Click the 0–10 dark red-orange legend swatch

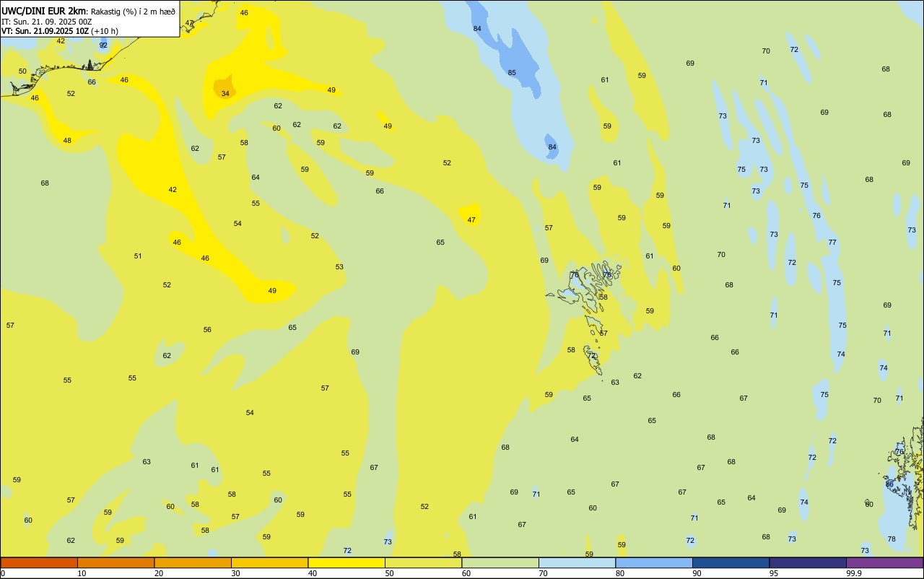point(39,562)
